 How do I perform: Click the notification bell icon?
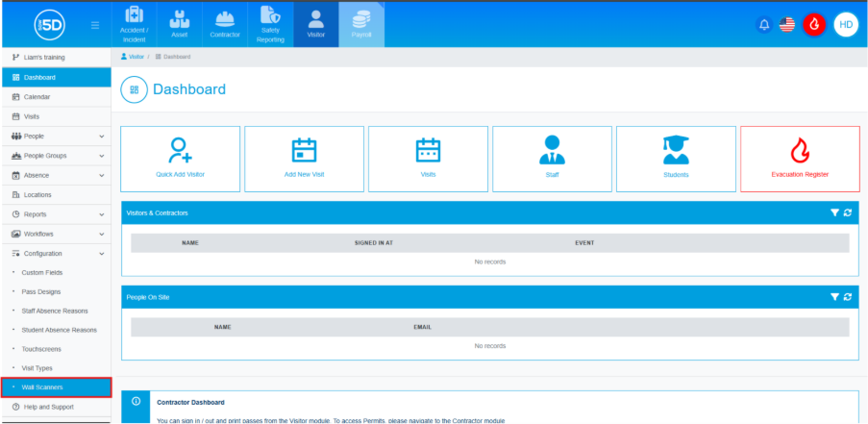pyautogui.click(x=764, y=25)
